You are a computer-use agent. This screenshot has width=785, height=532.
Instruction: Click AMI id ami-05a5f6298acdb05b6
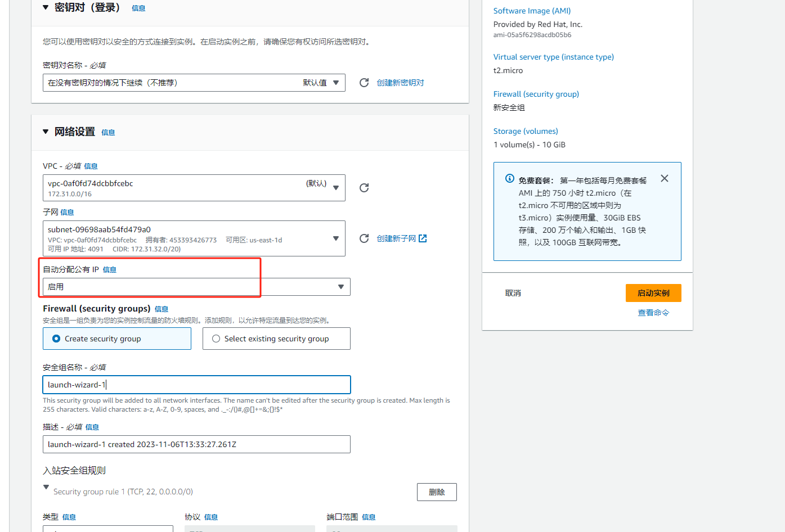[532, 35]
